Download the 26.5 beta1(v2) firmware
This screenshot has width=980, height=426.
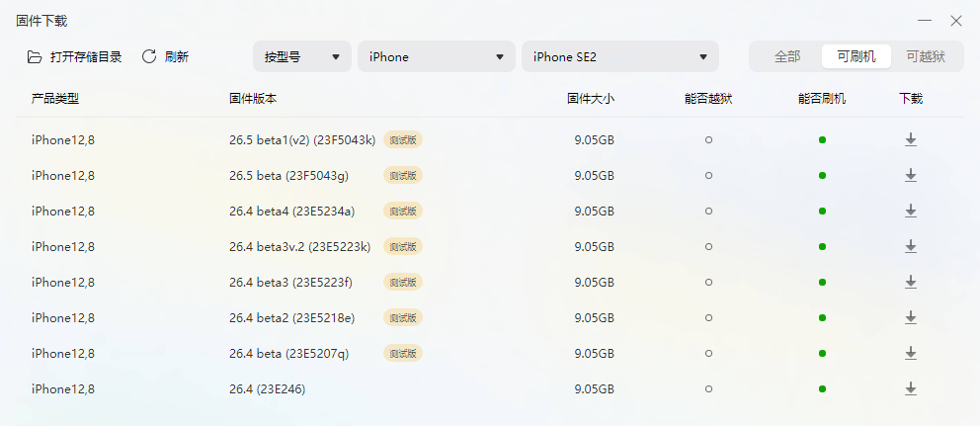pyautogui.click(x=910, y=140)
